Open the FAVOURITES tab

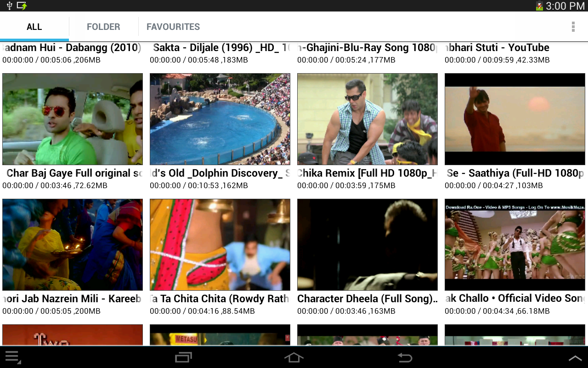pos(173,27)
